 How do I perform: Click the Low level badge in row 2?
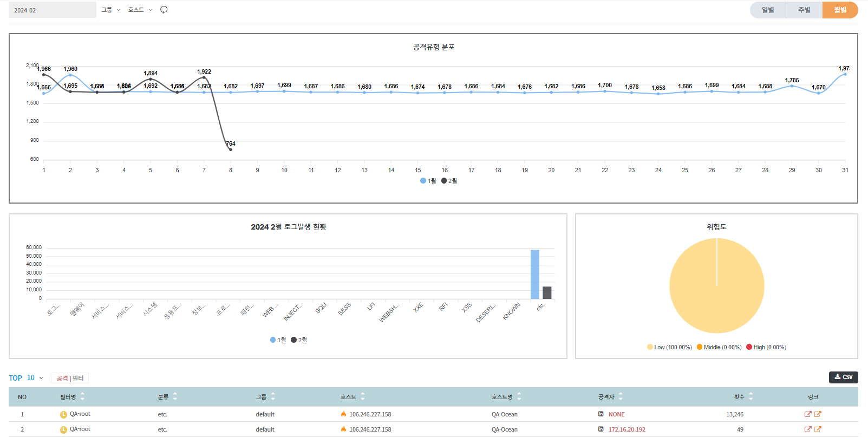click(x=63, y=429)
